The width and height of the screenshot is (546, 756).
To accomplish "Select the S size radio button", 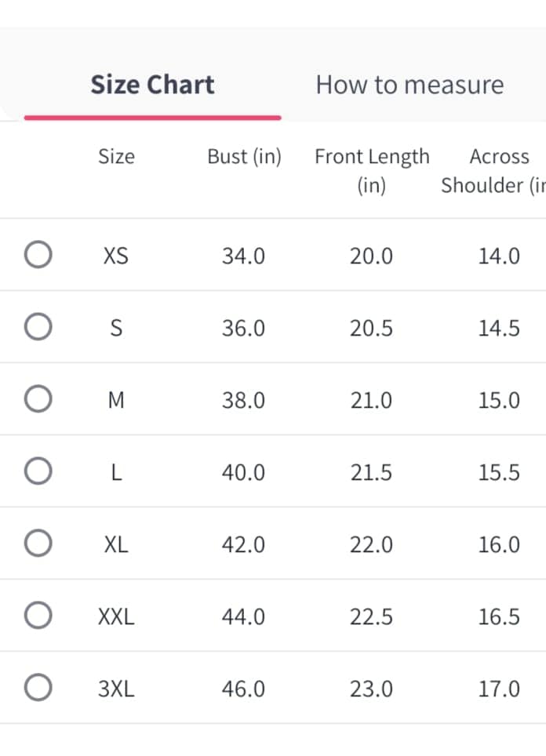I will pos(38,326).
